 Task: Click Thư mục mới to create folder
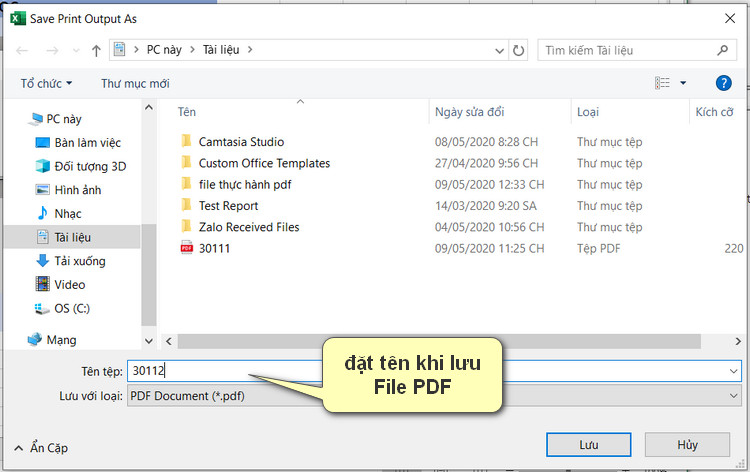tap(135, 83)
